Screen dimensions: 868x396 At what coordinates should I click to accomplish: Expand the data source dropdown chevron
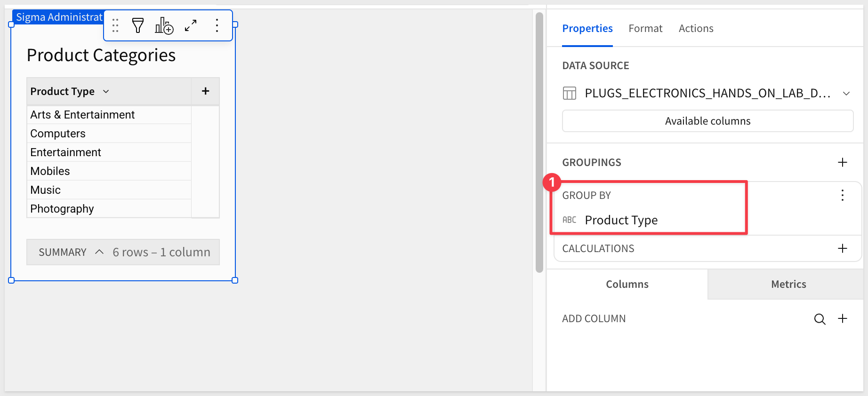(x=846, y=94)
